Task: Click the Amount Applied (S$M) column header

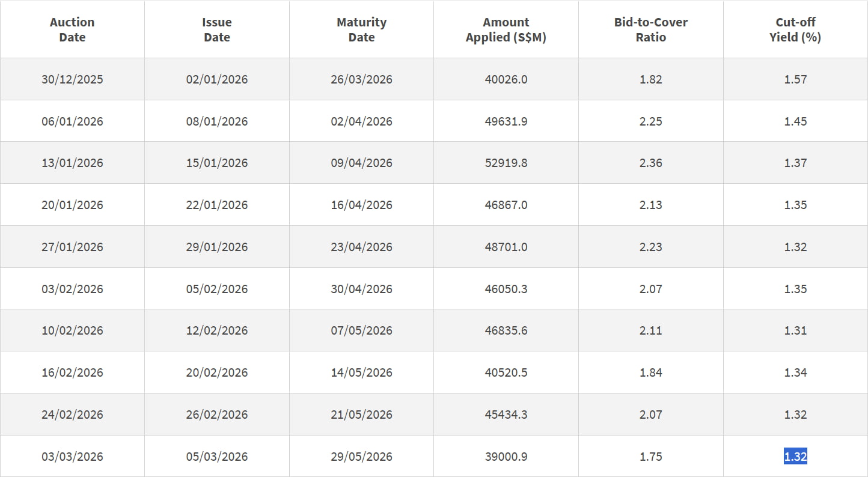Action: pyautogui.click(x=506, y=29)
